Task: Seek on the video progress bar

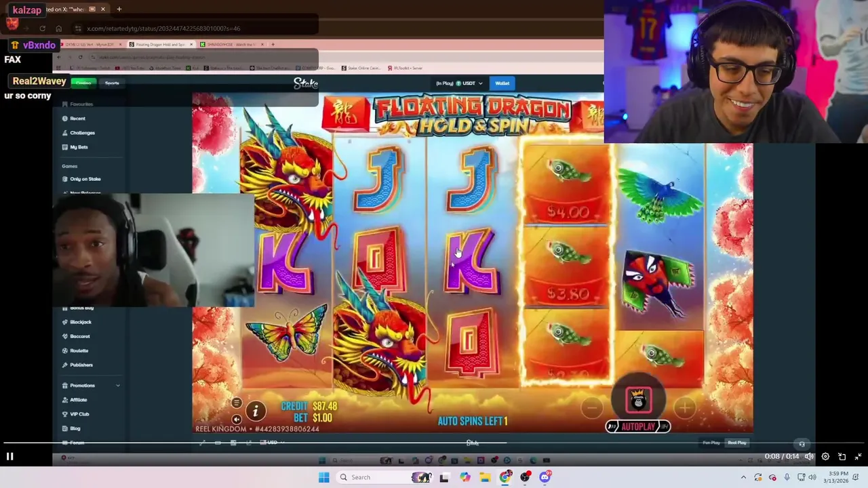Action: click(434, 444)
